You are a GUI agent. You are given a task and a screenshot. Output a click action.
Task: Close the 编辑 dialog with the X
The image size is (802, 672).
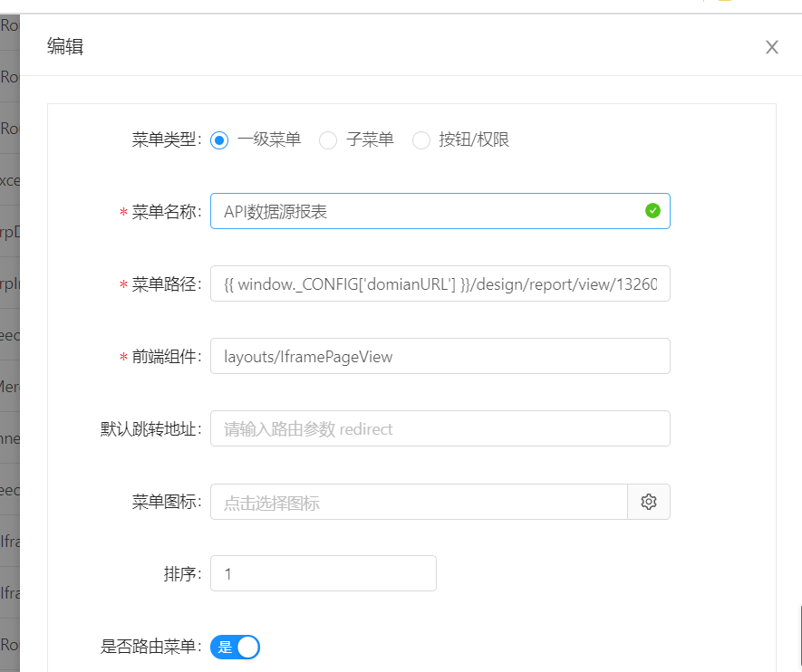coord(771,47)
